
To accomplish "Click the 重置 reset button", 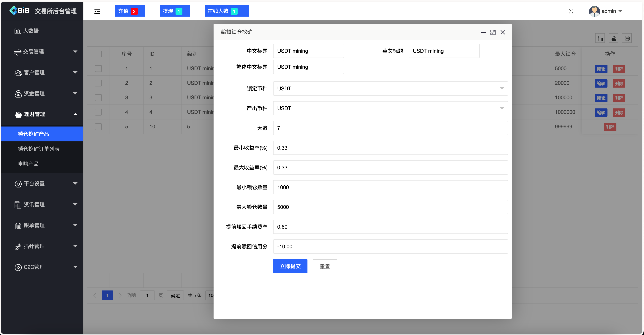I will pyautogui.click(x=325, y=266).
